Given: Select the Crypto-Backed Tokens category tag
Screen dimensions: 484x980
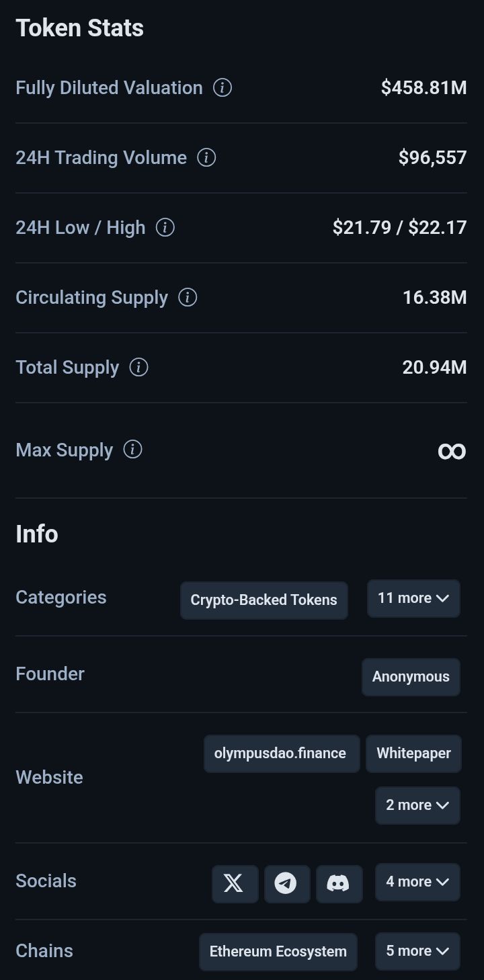Looking at the screenshot, I should click(264, 600).
